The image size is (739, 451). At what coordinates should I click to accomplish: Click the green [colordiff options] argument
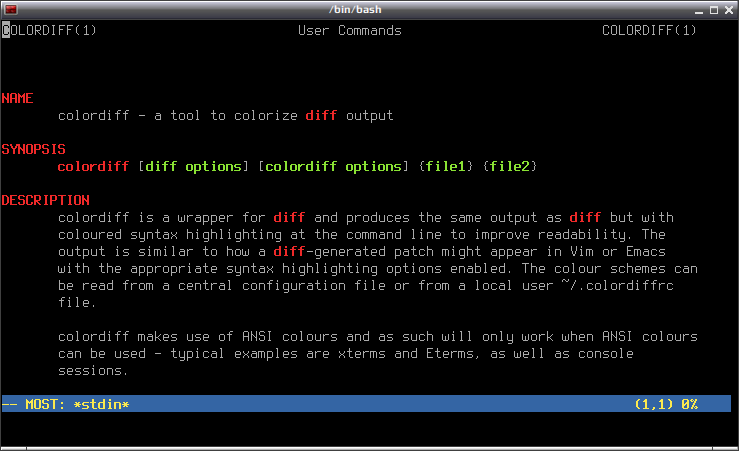pyautogui.click(x=333, y=166)
